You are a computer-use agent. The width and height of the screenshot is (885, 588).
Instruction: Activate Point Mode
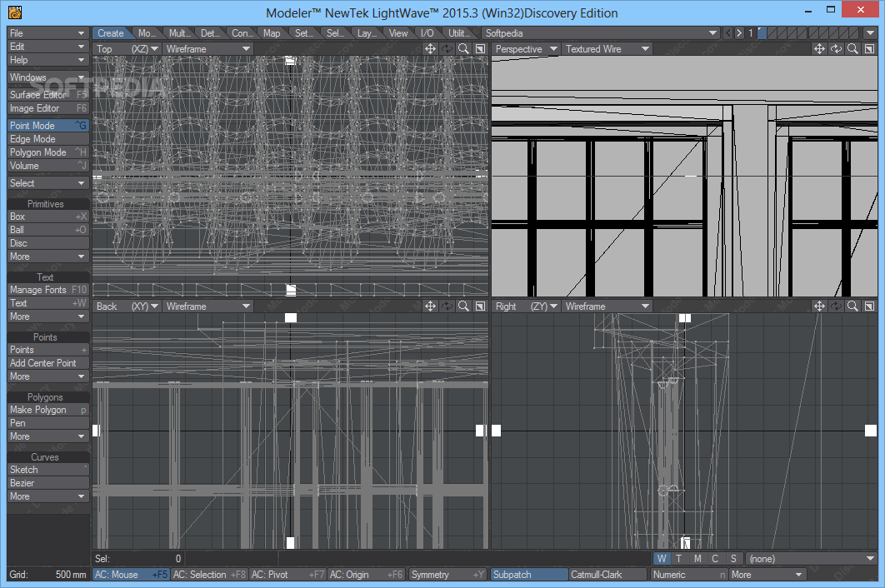pos(48,125)
